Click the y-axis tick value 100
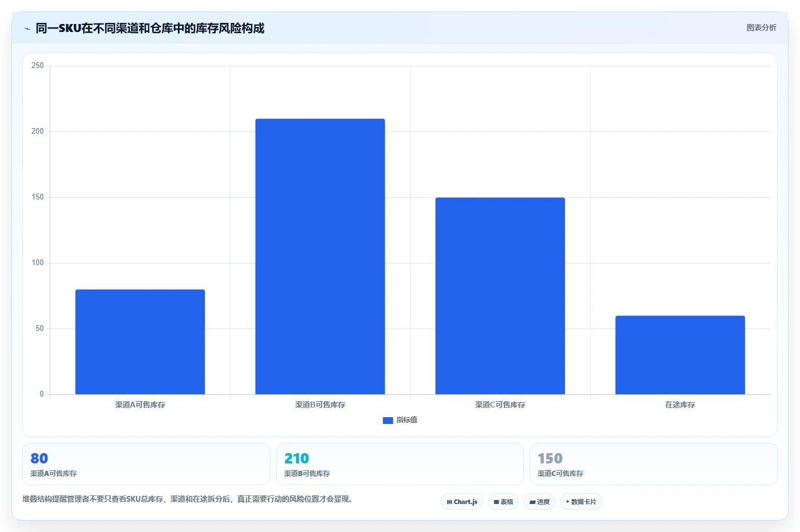 37,263
